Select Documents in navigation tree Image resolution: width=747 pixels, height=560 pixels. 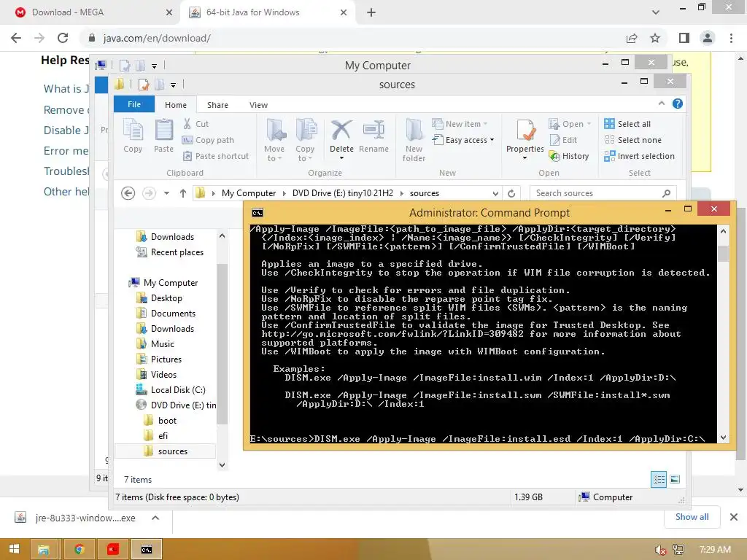[166, 313]
